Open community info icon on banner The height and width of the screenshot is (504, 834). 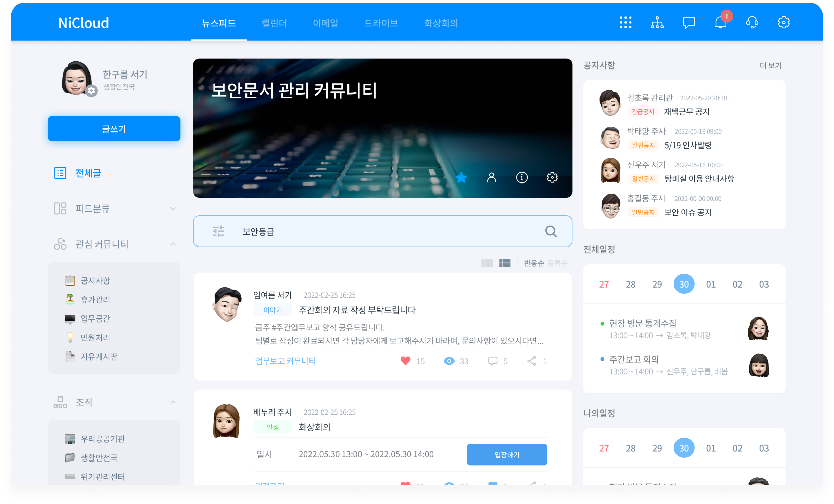(522, 177)
